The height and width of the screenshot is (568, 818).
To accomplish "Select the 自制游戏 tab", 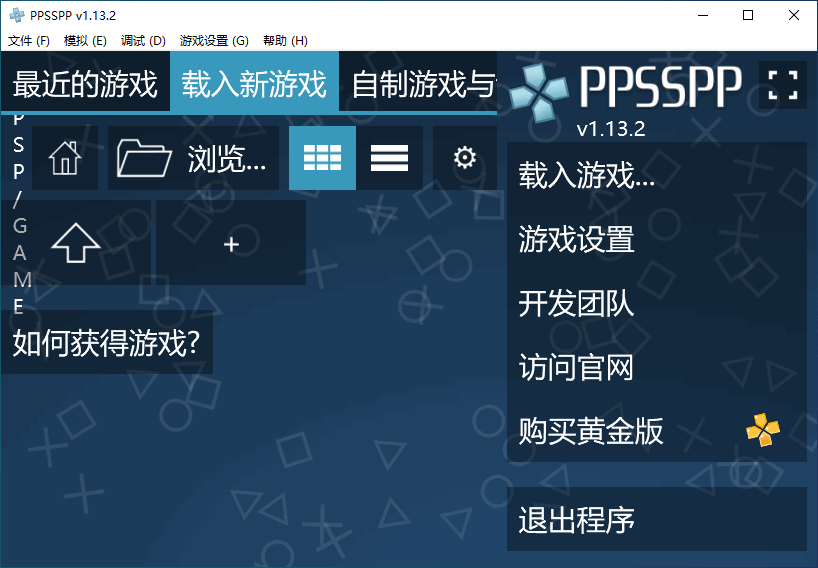I will [x=423, y=85].
